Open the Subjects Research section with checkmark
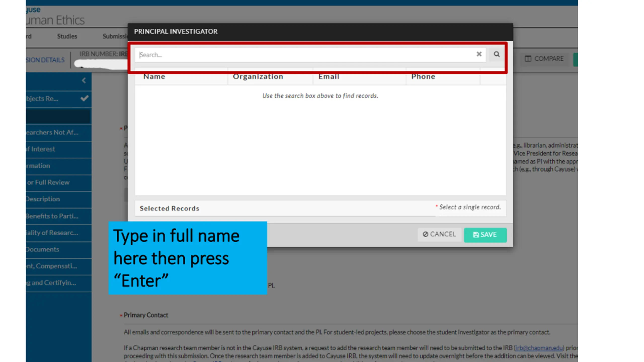Image resolution: width=644 pixels, height=362 pixels. (58, 99)
